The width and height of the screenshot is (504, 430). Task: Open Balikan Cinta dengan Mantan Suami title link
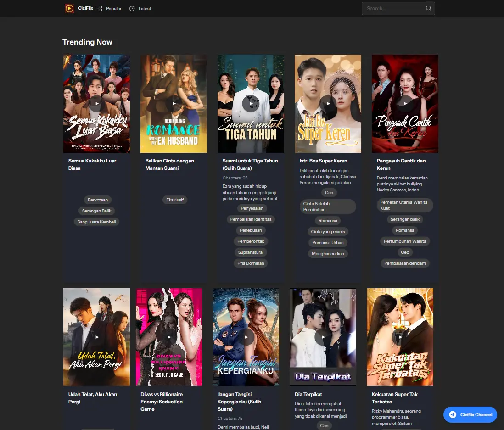[169, 164]
